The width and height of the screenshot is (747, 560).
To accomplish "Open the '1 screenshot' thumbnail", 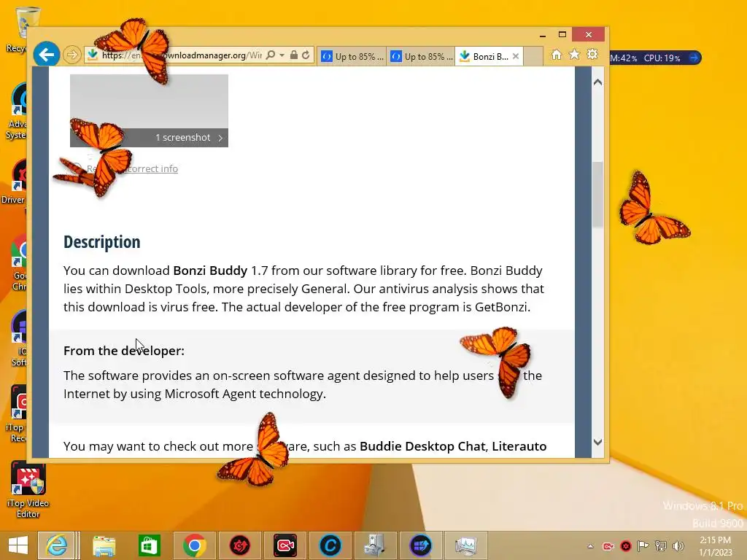I will coord(149,111).
